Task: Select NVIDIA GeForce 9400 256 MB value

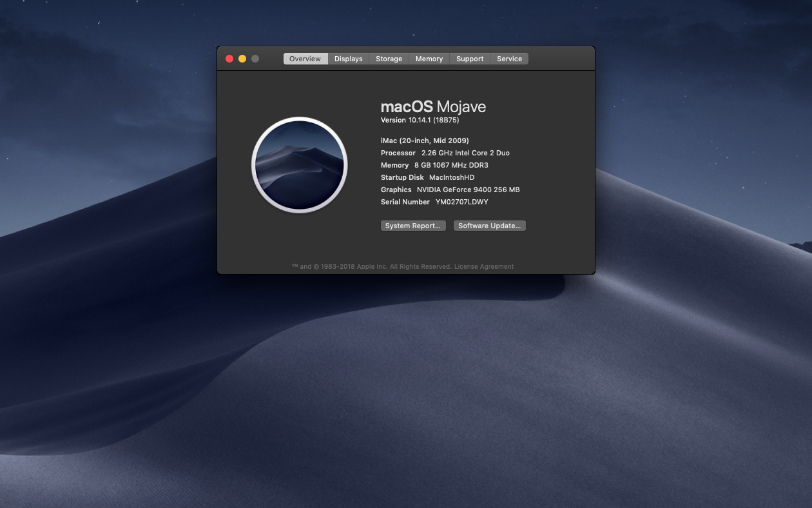Action: point(469,190)
